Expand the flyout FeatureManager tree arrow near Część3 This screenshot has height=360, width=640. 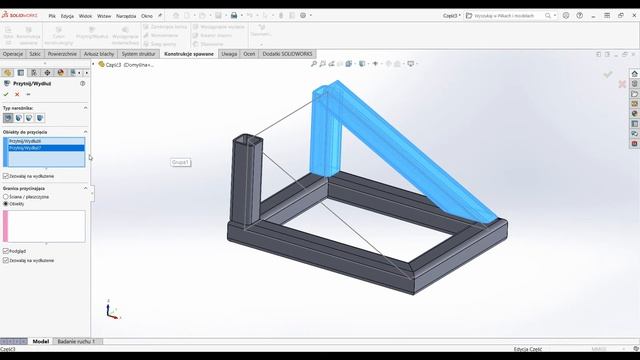pos(93,64)
